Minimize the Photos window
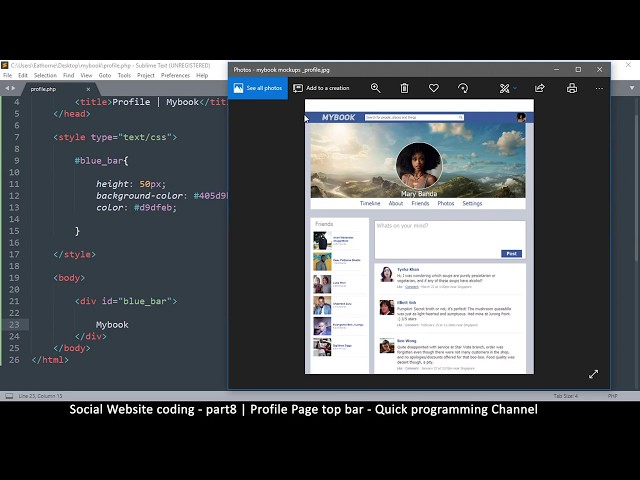 (556, 70)
